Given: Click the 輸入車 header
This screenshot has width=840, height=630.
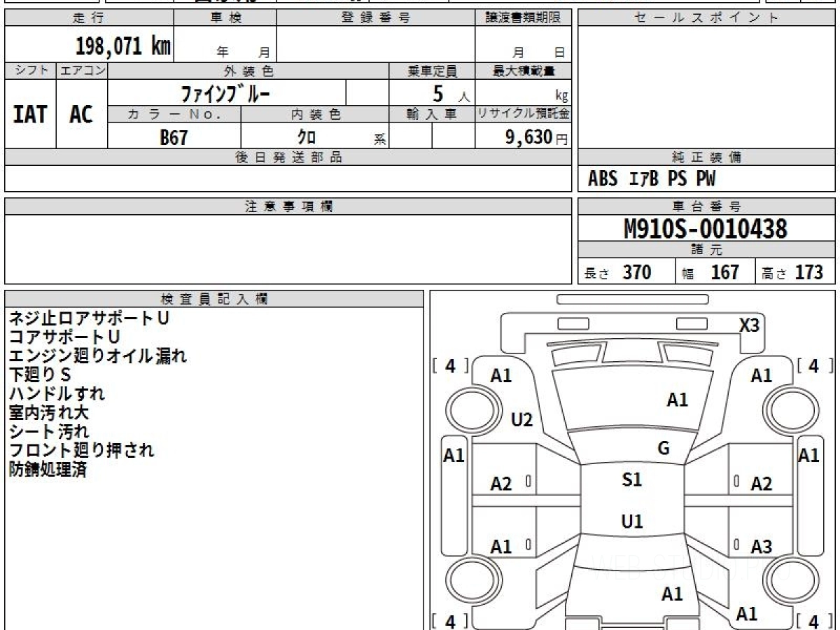Looking at the screenshot, I should [432, 114].
